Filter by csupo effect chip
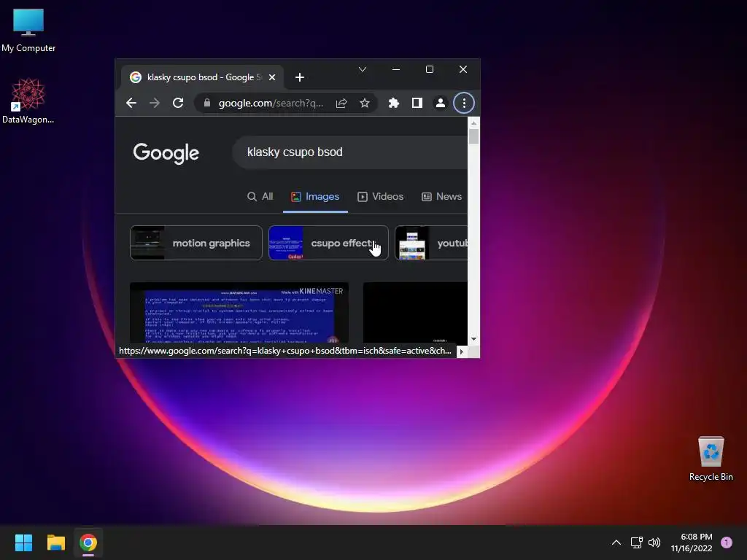This screenshot has height=560, width=747. [x=328, y=243]
